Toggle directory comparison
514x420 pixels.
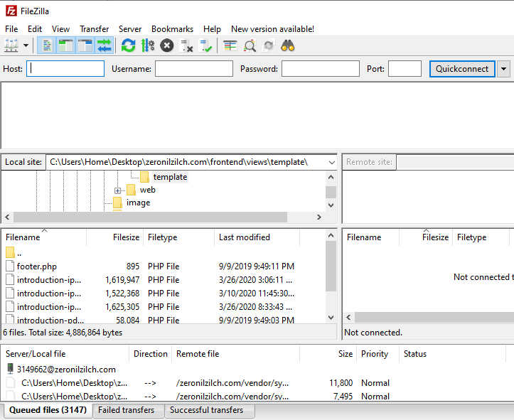[x=250, y=45]
